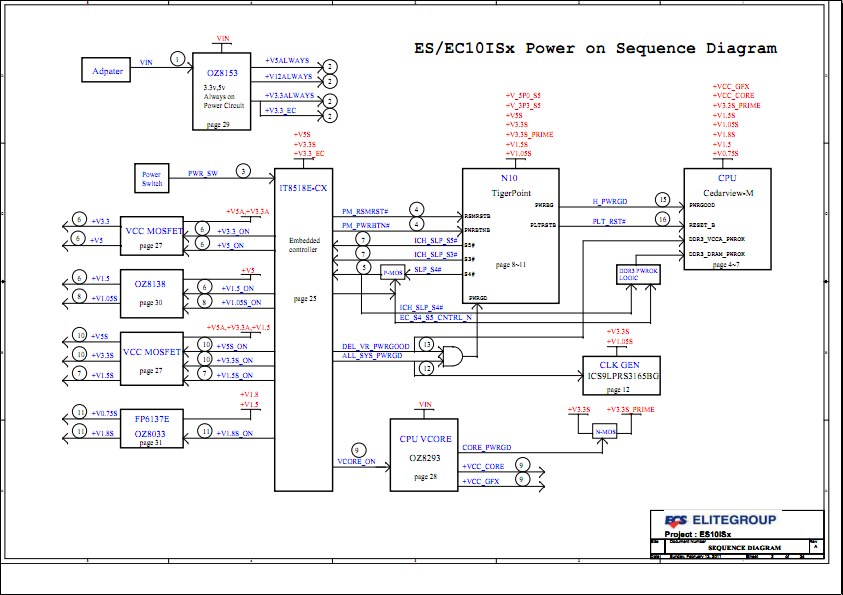The width and height of the screenshot is (843, 595).
Task: Click the Adpater block
Action: click(x=106, y=70)
